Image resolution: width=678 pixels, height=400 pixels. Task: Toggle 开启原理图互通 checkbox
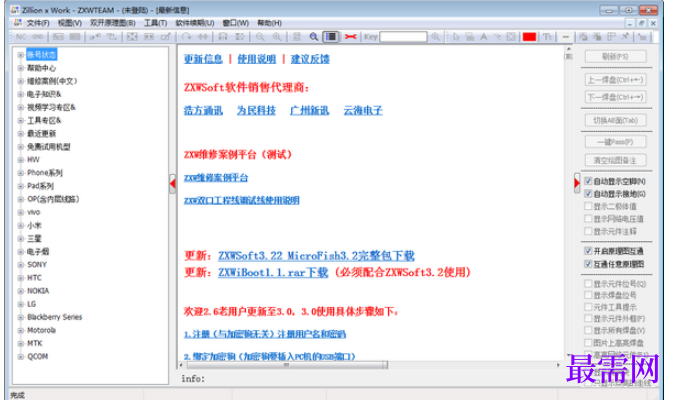point(588,250)
